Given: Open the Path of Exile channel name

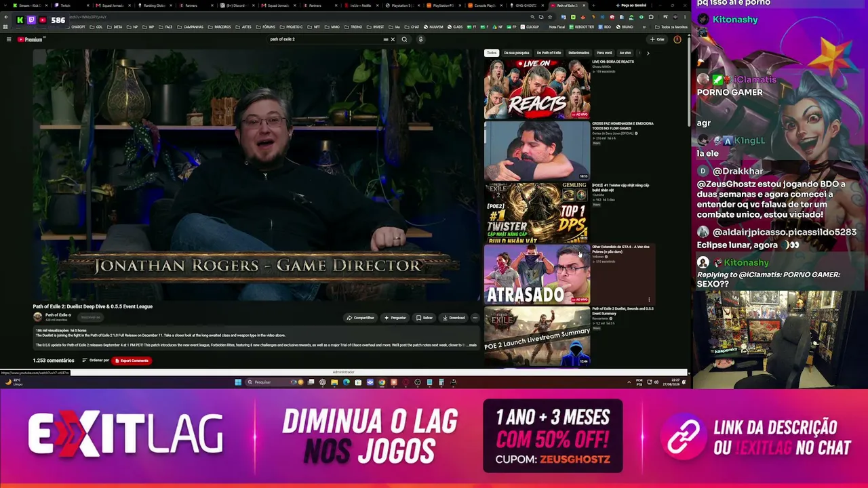Looking at the screenshot, I should point(56,314).
